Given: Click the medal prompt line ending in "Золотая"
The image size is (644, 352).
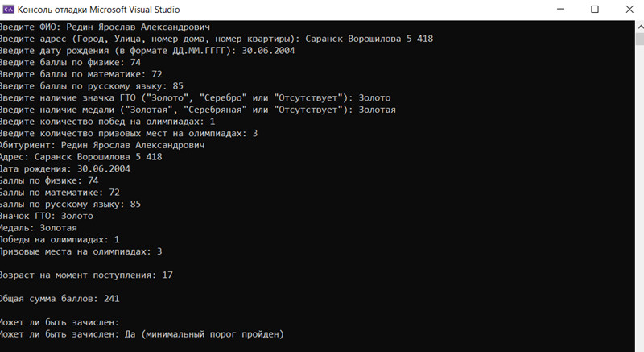Looking at the screenshot, I should (x=197, y=110).
